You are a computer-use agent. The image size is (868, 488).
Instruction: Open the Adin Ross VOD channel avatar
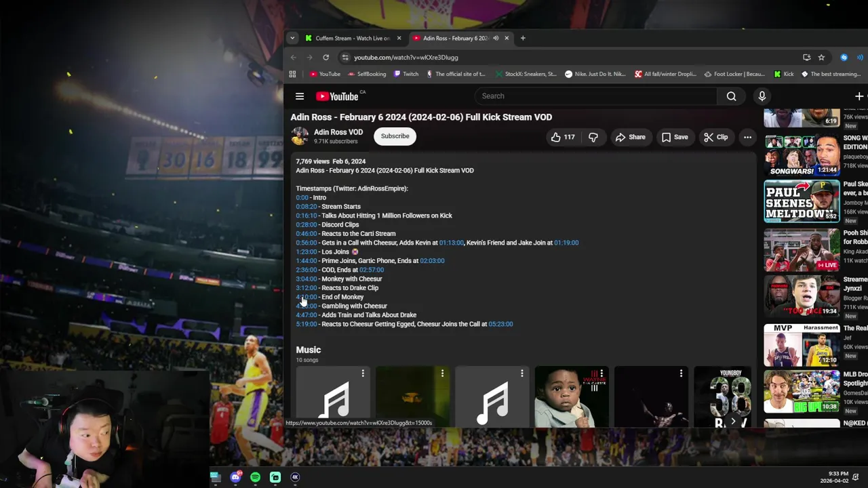click(299, 136)
